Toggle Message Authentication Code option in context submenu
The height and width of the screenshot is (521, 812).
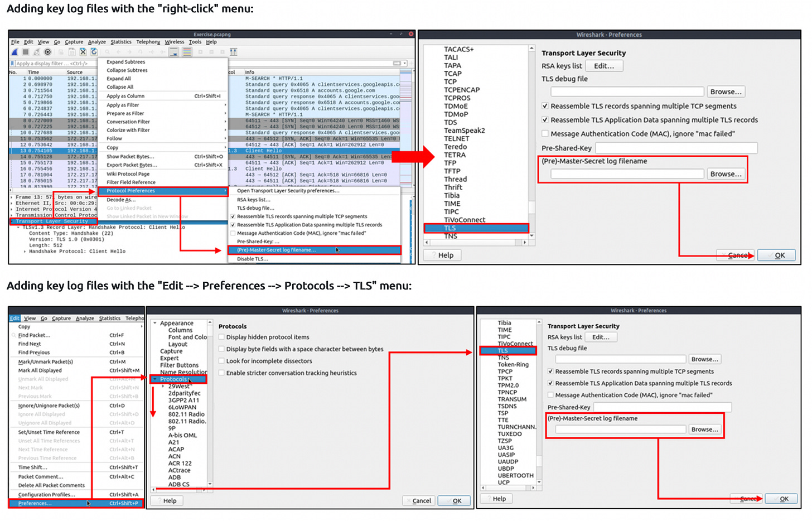coord(233,233)
